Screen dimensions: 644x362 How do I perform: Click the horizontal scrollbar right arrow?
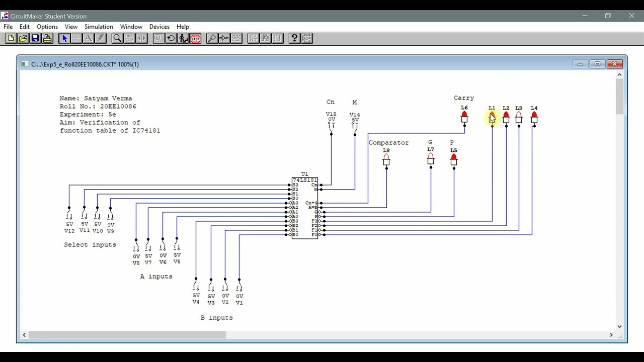click(611, 335)
